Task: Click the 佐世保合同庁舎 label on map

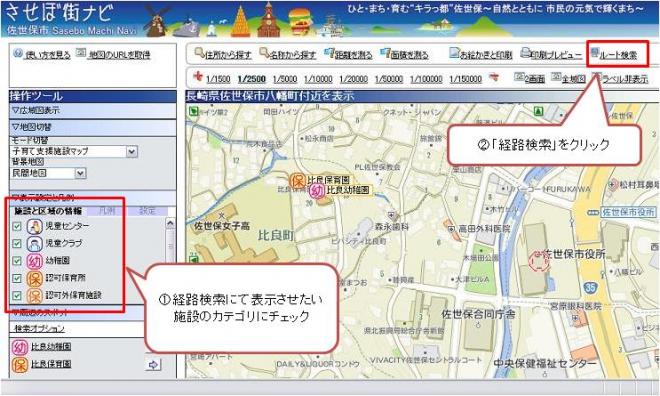Action: [478, 314]
